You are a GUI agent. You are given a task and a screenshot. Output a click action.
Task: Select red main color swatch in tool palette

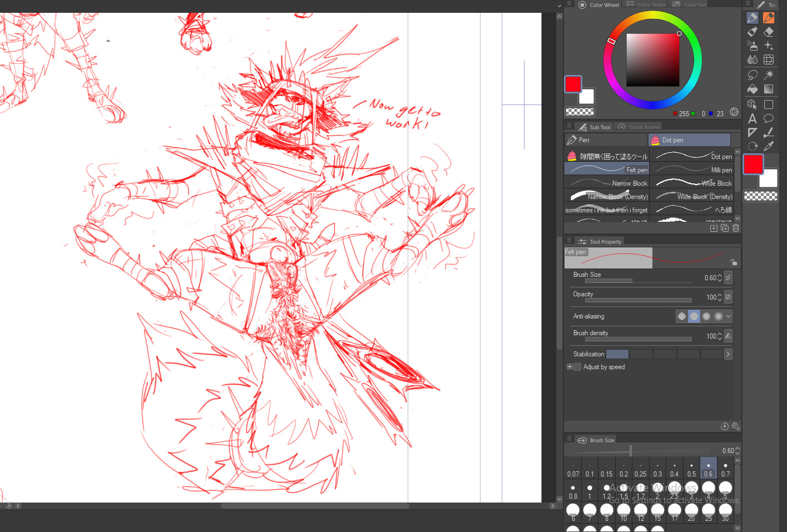(754, 165)
